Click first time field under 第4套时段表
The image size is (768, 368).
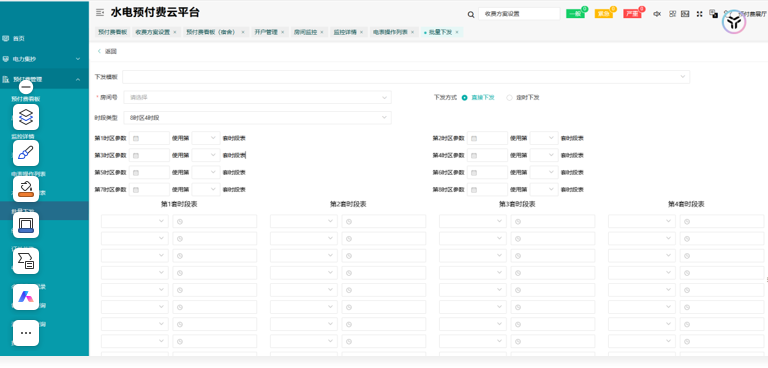point(722,221)
